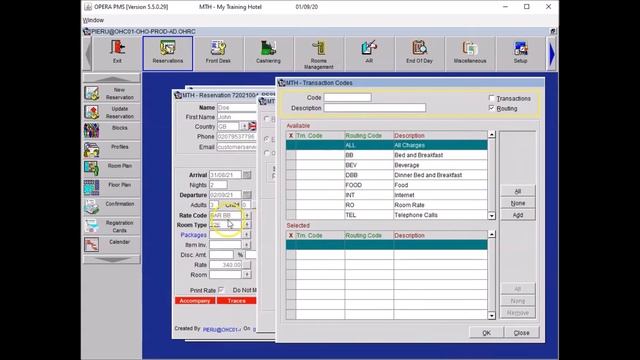
Task: Click into the Code input field
Action: (x=347, y=98)
